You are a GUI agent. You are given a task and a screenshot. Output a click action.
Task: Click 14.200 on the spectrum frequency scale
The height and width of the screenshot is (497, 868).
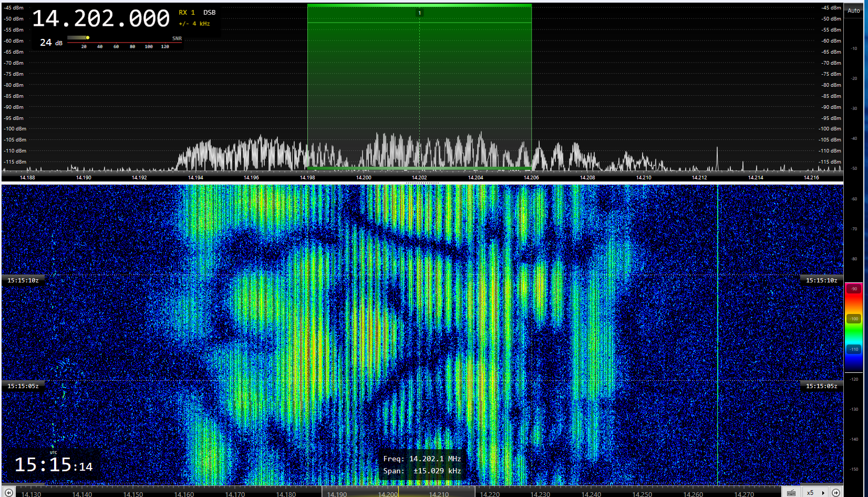[364, 178]
